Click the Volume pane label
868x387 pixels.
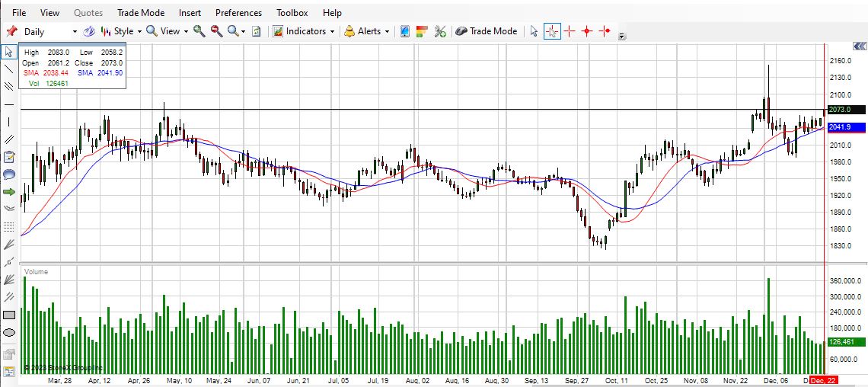36,272
